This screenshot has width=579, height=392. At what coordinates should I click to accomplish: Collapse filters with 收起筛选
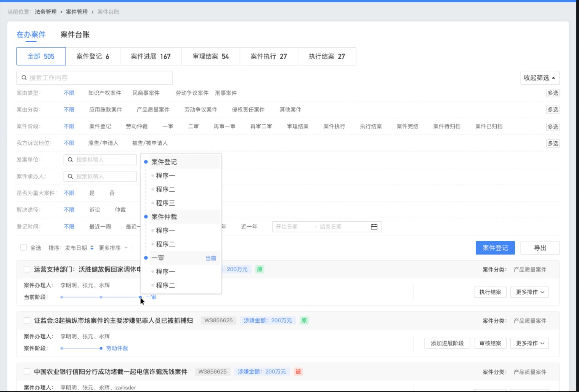[x=540, y=78]
